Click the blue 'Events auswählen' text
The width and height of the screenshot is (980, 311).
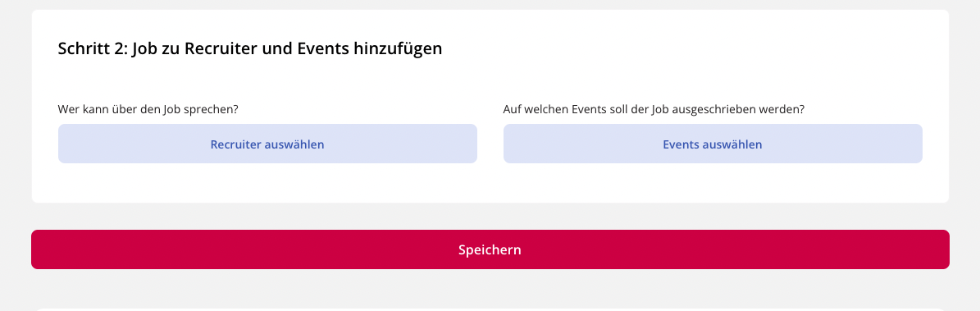click(x=713, y=144)
